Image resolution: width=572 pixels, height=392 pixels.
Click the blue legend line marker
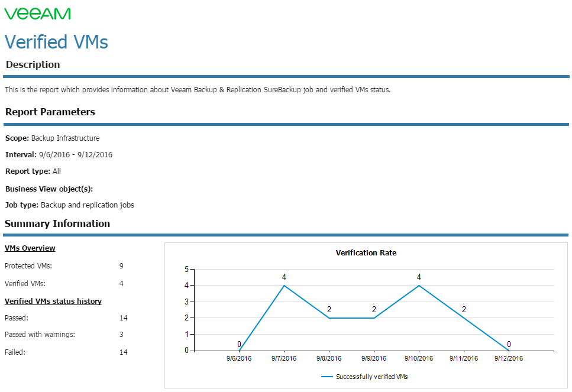point(327,377)
